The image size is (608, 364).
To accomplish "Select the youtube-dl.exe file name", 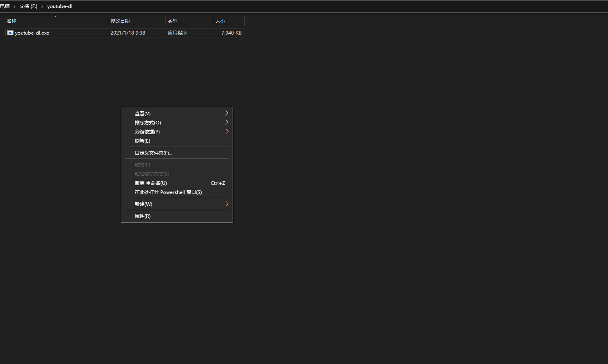I will point(32,33).
